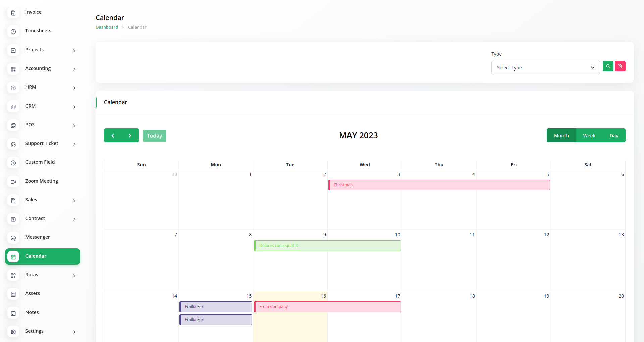This screenshot has height=342, width=644.
Task: Click the Settings gear icon
Action: point(13,332)
